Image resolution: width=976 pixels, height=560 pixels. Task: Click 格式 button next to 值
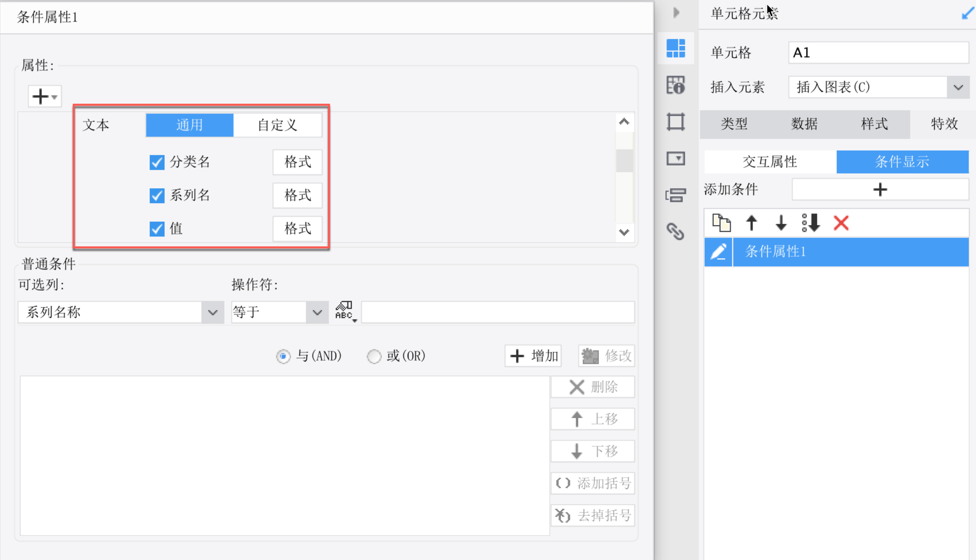point(297,229)
